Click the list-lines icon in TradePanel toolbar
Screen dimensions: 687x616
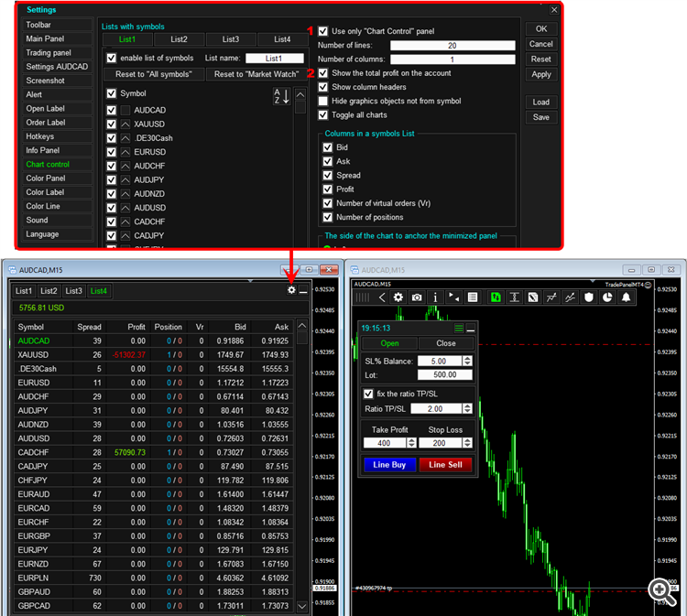pyautogui.click(x=473, y=297)
